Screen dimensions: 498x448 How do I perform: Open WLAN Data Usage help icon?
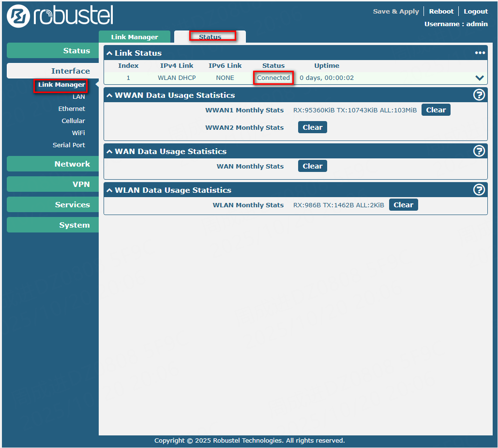coord(479,190)
